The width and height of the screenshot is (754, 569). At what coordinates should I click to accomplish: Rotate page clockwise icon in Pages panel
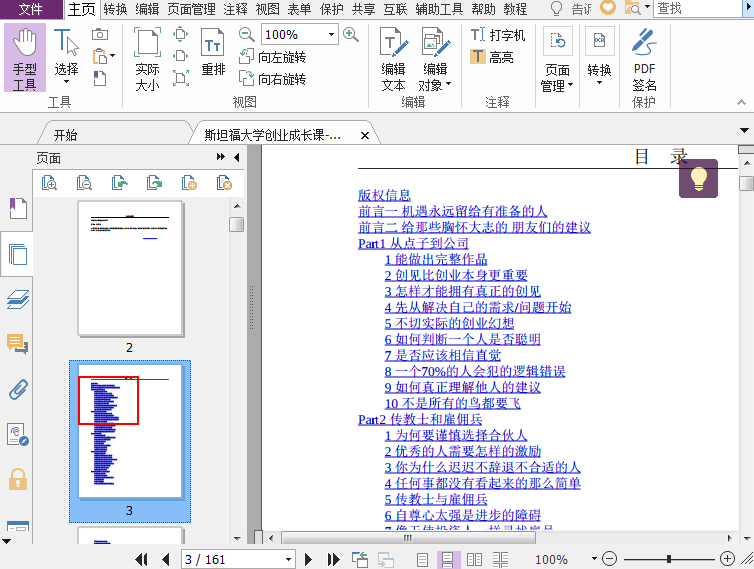pyautogui.click(x=154, y=183)
